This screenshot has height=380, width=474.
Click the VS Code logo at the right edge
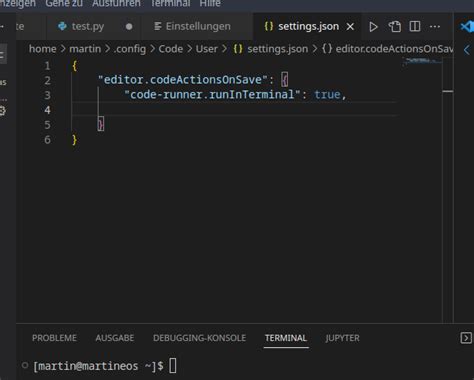pyautogui.click(x=467, y=27)
